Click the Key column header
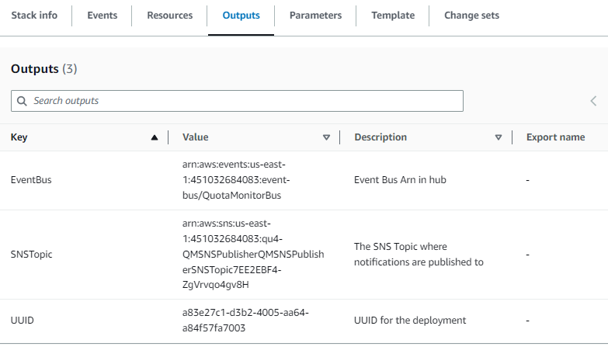608x364 pixels. pos(19,137)
